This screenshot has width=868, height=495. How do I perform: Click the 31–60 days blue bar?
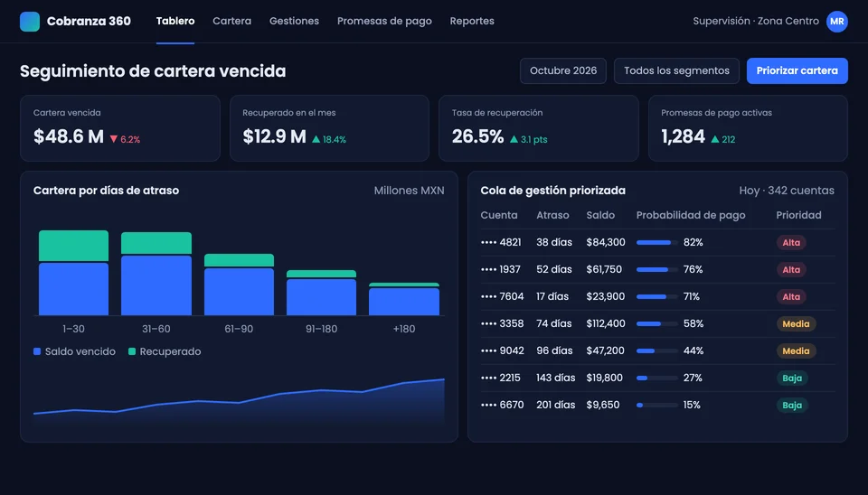click(x=156, y=285)
